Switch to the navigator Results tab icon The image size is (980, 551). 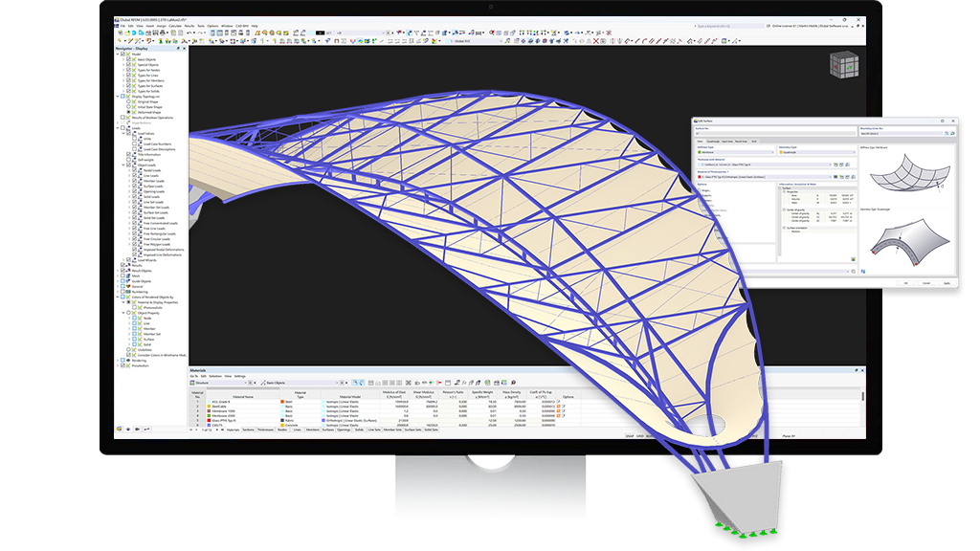pyautogui.click(x=146, y=430)
